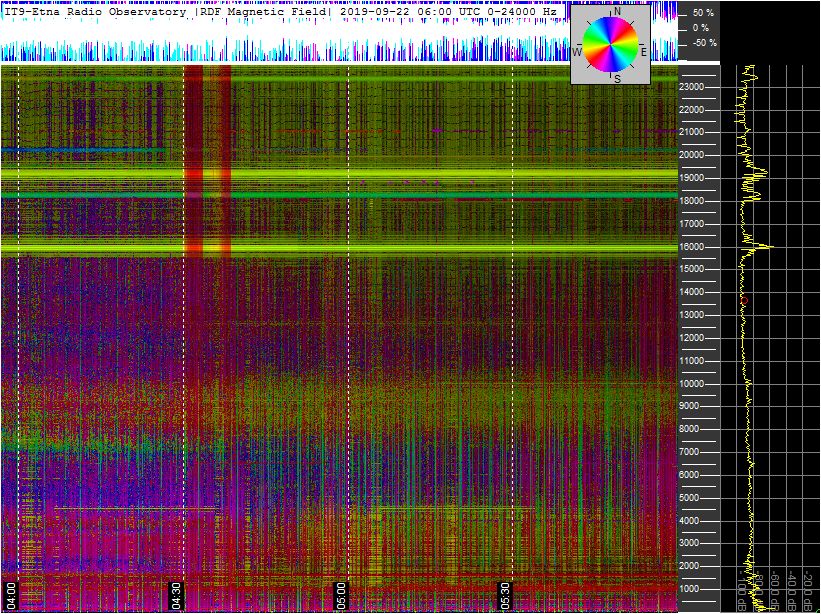Click the '0 %' scale label
The width and height of the screenshot is (821, 614).
[701, 28]
